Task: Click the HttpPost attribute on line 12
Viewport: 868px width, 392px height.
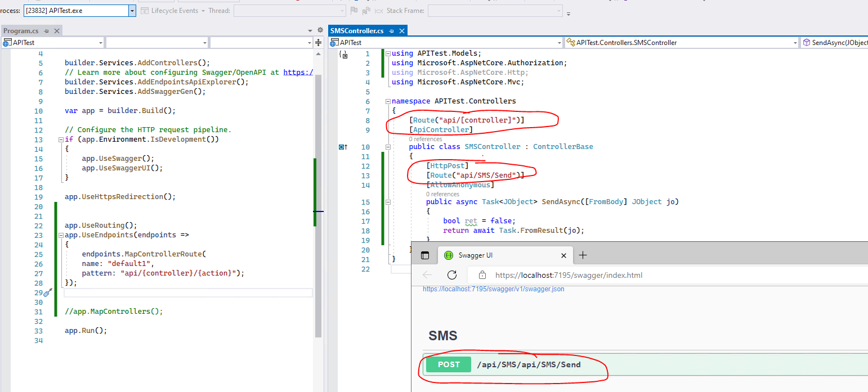Action: tap(448, 166)
